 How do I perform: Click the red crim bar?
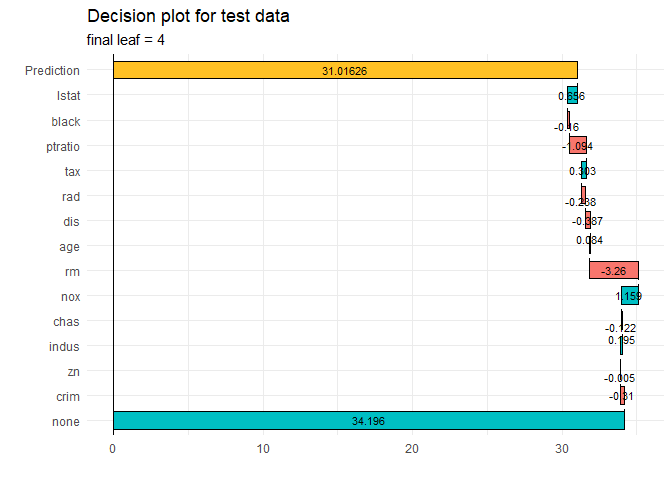click(622, 396)
